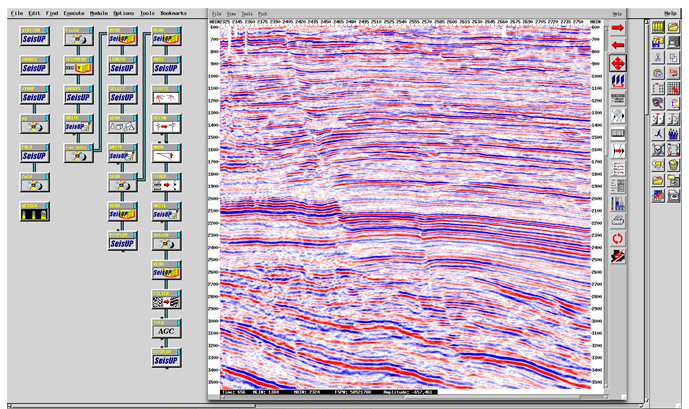Open the Options menu

123,13
